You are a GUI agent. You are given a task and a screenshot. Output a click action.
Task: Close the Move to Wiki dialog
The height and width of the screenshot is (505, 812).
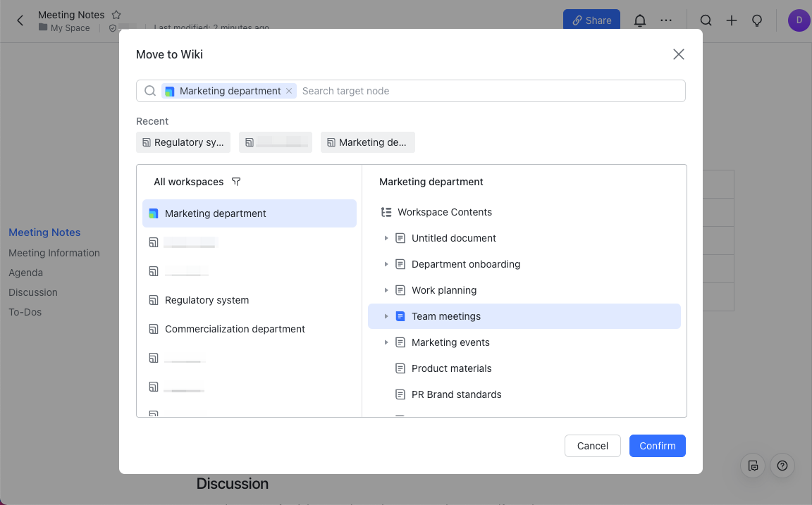[x=679, y=54]
